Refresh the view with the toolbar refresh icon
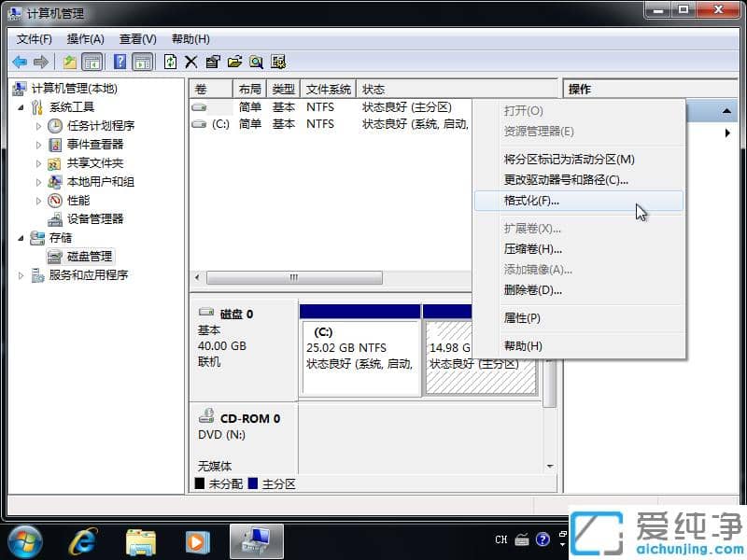The width and height of the screenshot is (747, 560). (171, 61)
